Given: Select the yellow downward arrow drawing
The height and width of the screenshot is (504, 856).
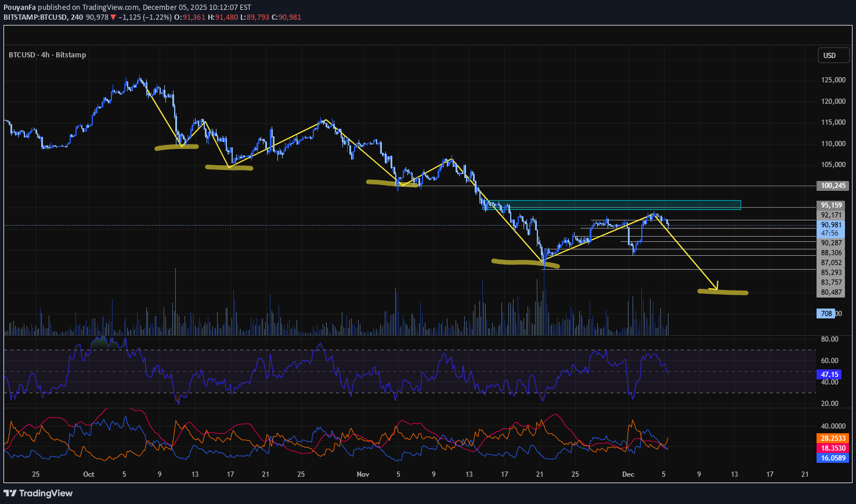Looking at the screenshot, I should click(x=691, y=255).
